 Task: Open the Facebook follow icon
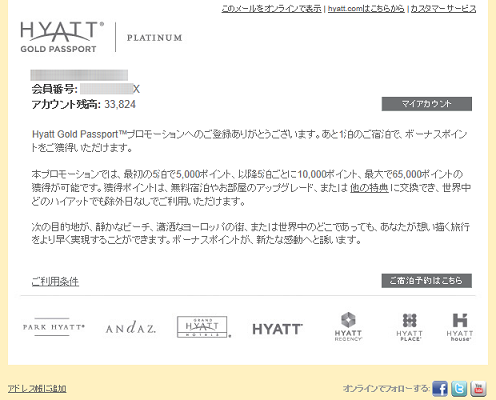[440, 389]
